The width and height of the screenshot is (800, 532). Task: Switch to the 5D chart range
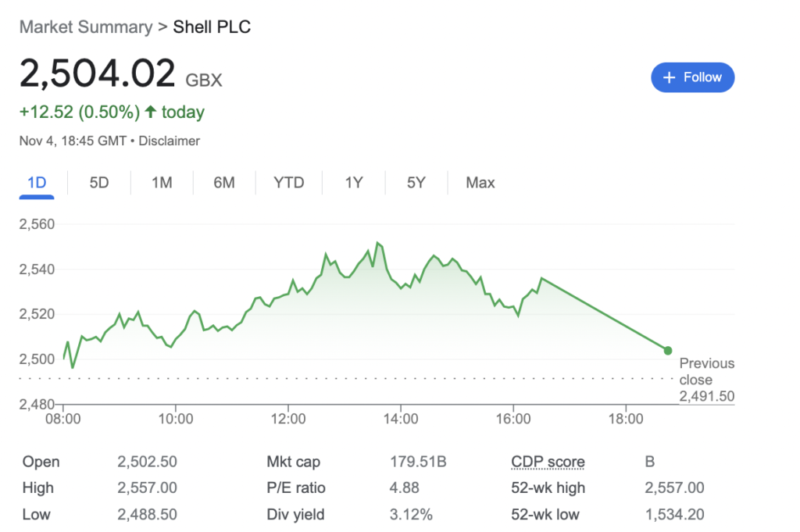tap(99, 183)
